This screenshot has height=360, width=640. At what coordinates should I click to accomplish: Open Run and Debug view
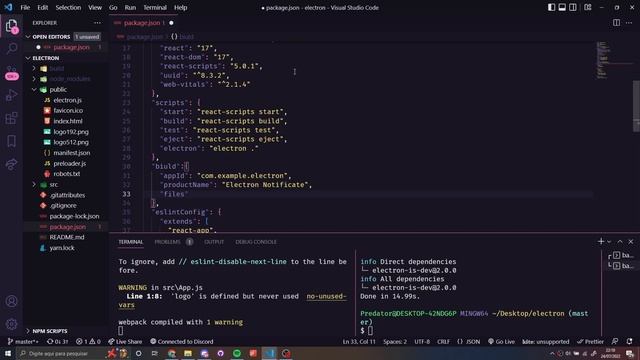coord(11,95)
